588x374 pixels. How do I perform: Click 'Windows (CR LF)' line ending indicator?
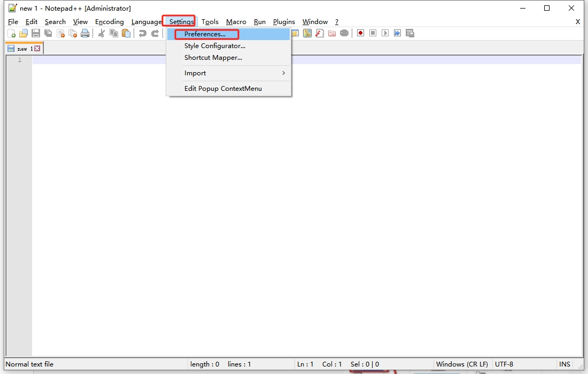[462, 364]
